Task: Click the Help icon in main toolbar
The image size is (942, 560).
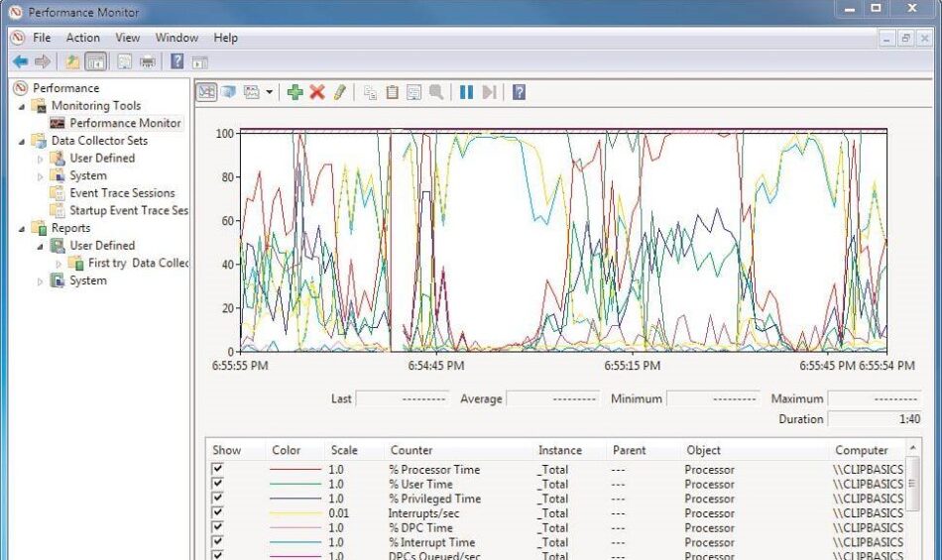Action: click(x=177, y=61)
